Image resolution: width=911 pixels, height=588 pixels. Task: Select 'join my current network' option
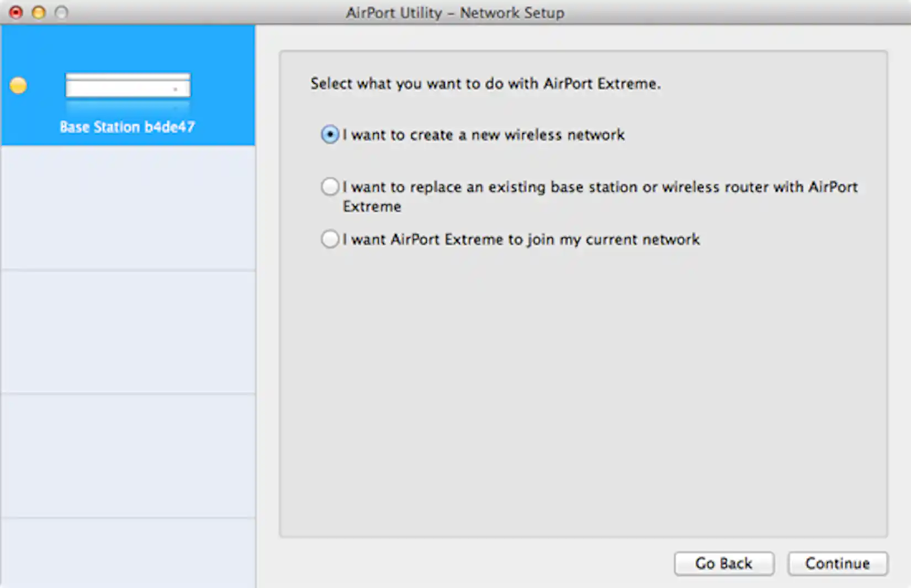330,239
